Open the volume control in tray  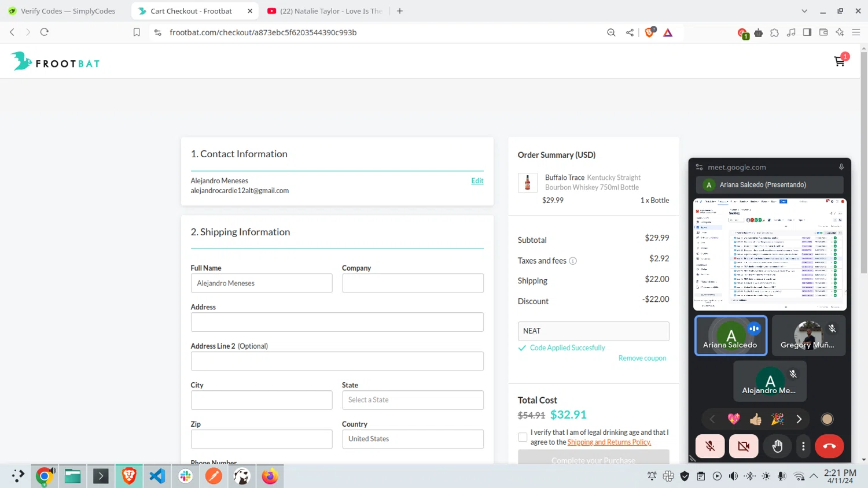pos(733,476)
